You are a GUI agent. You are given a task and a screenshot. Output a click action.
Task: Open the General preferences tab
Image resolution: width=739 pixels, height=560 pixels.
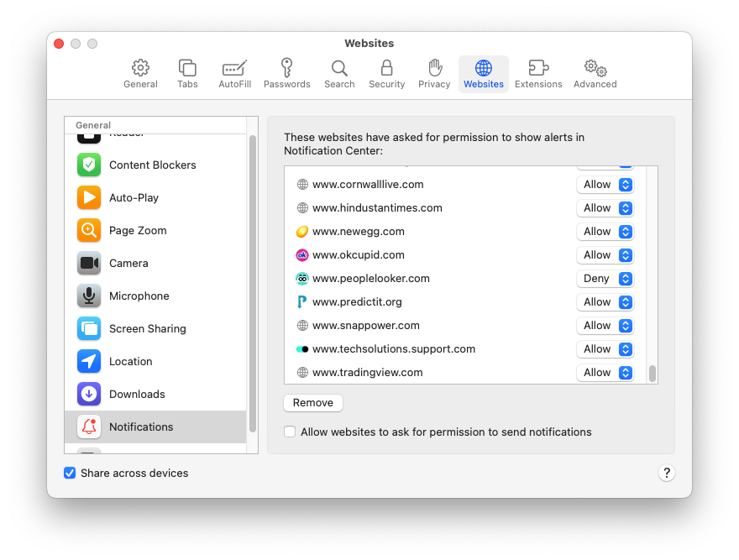point(140,74)
